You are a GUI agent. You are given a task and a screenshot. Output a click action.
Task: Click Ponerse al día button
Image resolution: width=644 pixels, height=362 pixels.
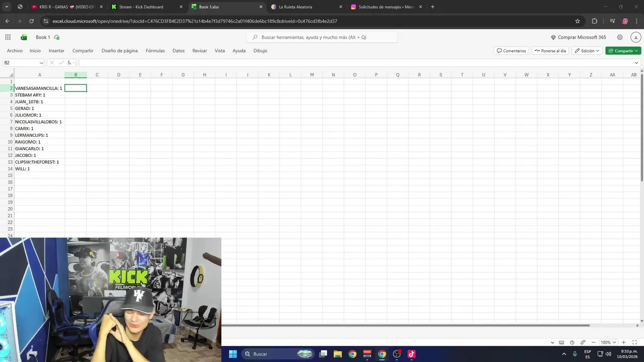click(x=550, y=51)
